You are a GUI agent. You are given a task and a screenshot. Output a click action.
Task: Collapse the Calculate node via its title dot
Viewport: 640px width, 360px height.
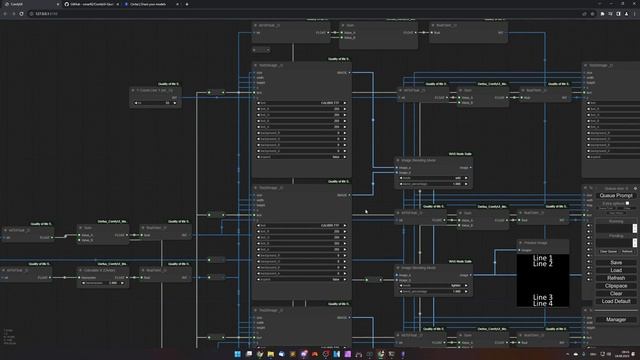(80, 270)
